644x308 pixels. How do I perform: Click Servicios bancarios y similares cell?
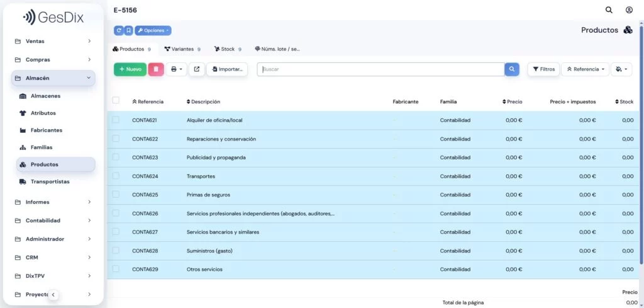223,232
